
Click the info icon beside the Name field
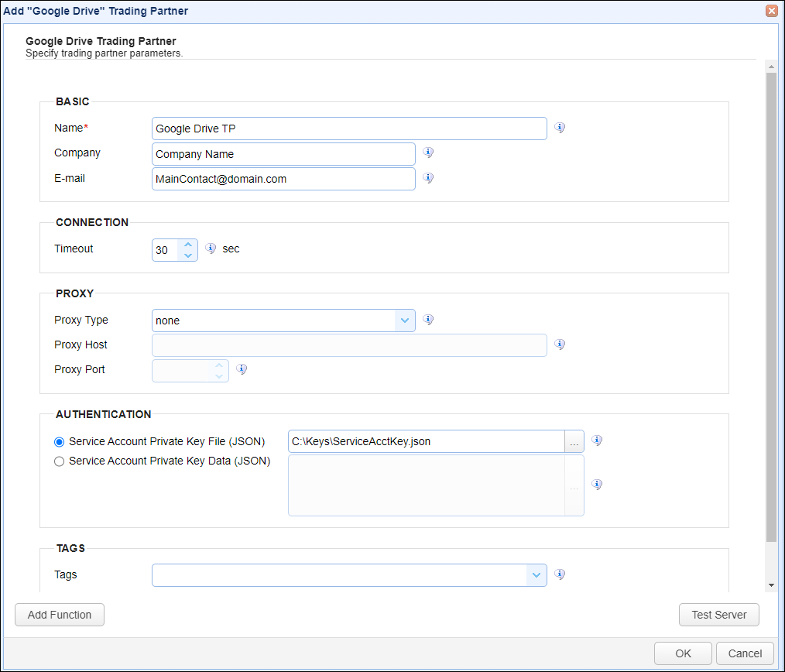[560, 128]
